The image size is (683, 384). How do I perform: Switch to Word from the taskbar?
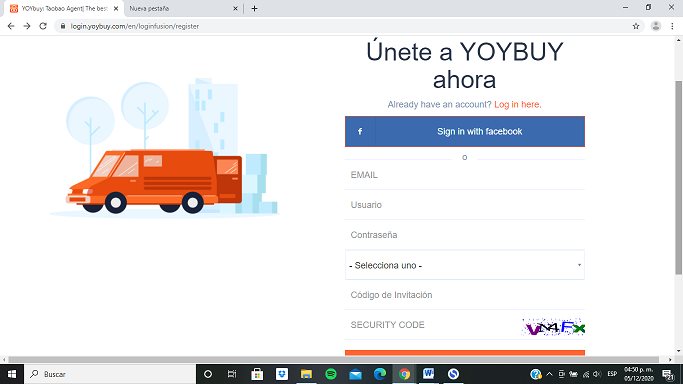pyautogui.click(x=429, y=374)
